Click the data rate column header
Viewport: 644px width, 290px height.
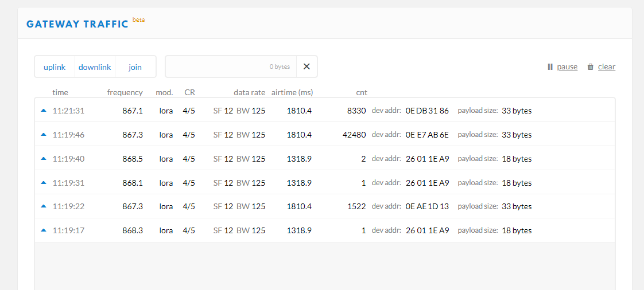tap(249, 92)
